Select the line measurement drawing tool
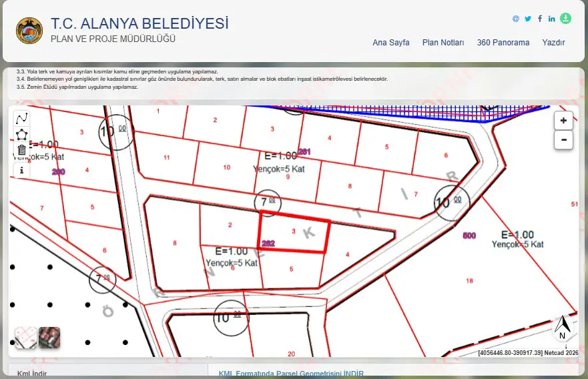588x379 pixels. [x=22, y=119]
